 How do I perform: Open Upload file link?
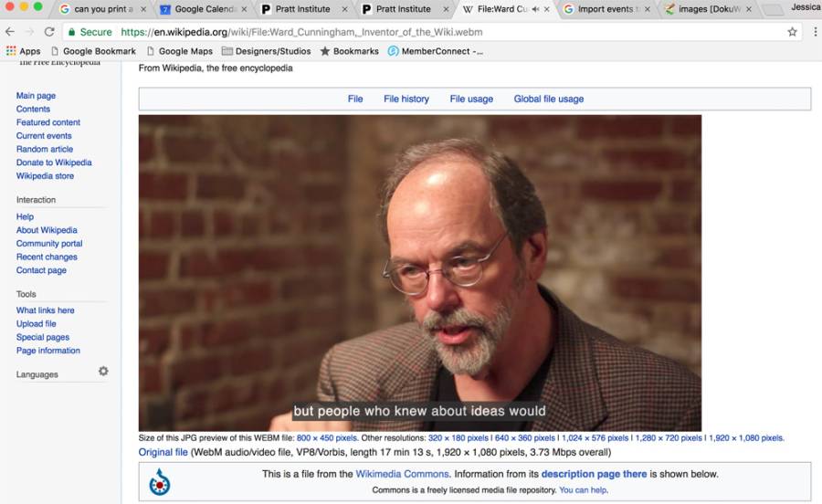point(37,324)
